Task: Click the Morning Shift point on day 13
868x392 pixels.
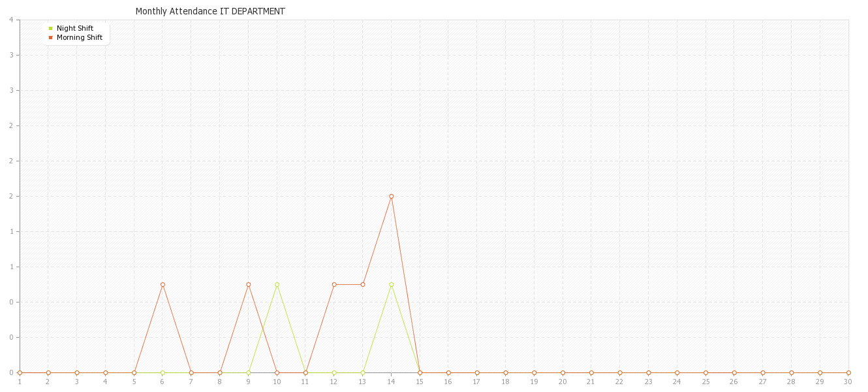Action: click(x=362, y=284)
